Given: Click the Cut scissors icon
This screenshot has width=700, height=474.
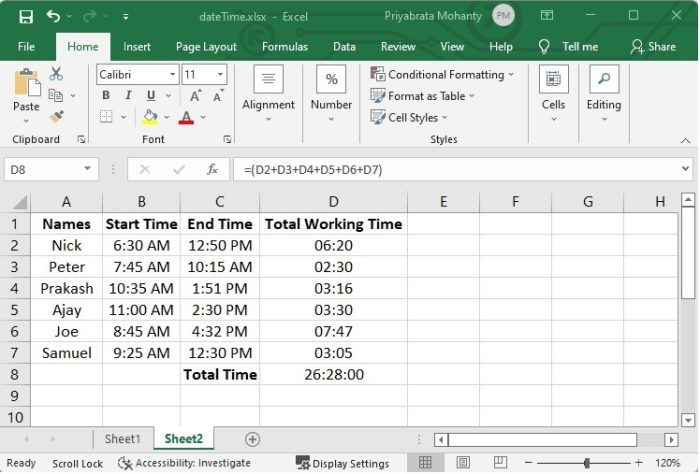Looking at the screenshot, I should click(55, 75).
